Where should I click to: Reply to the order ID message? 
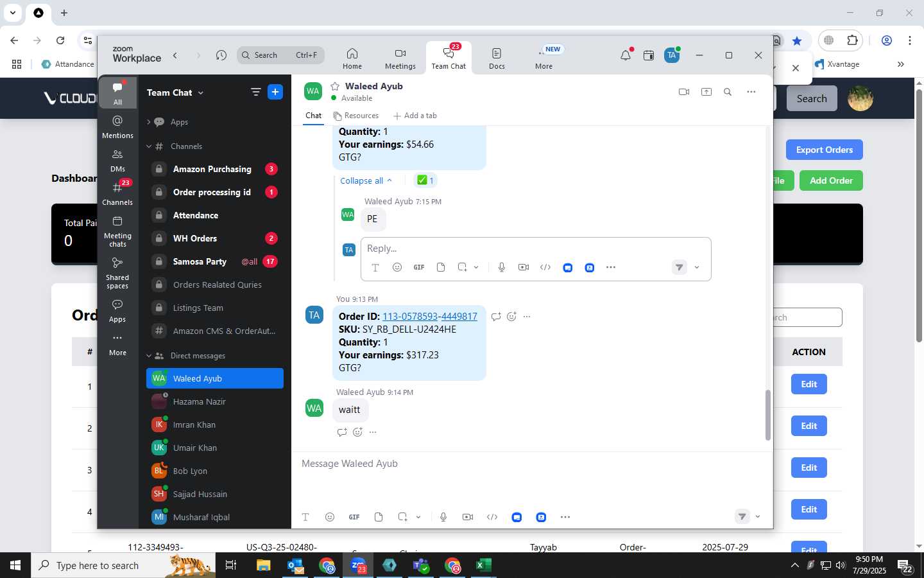(496, 317)
